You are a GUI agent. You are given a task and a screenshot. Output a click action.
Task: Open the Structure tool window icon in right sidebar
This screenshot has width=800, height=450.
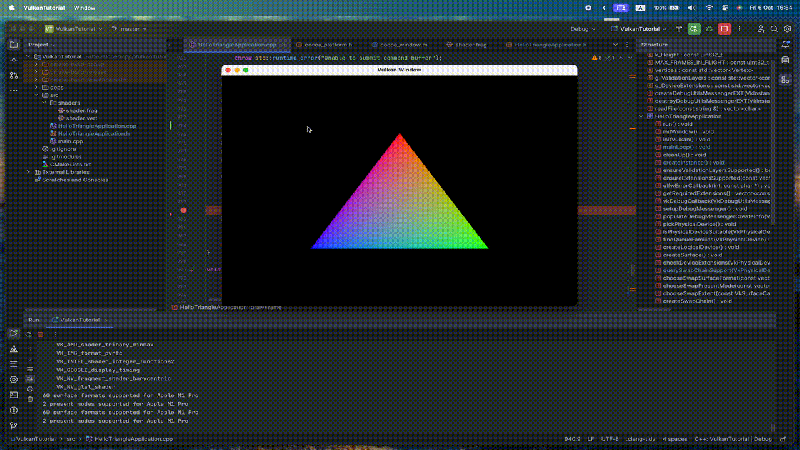785,80
